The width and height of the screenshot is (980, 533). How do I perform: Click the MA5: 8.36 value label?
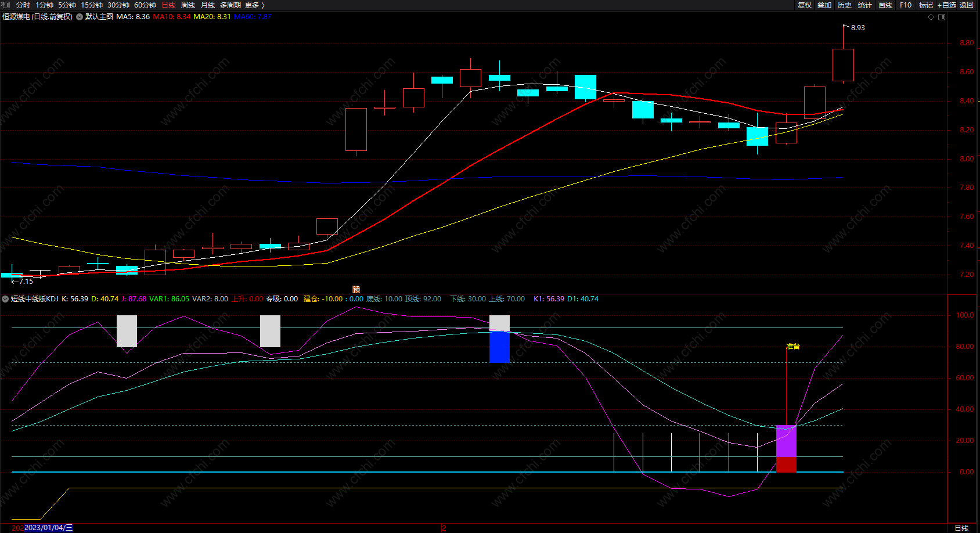133,17
